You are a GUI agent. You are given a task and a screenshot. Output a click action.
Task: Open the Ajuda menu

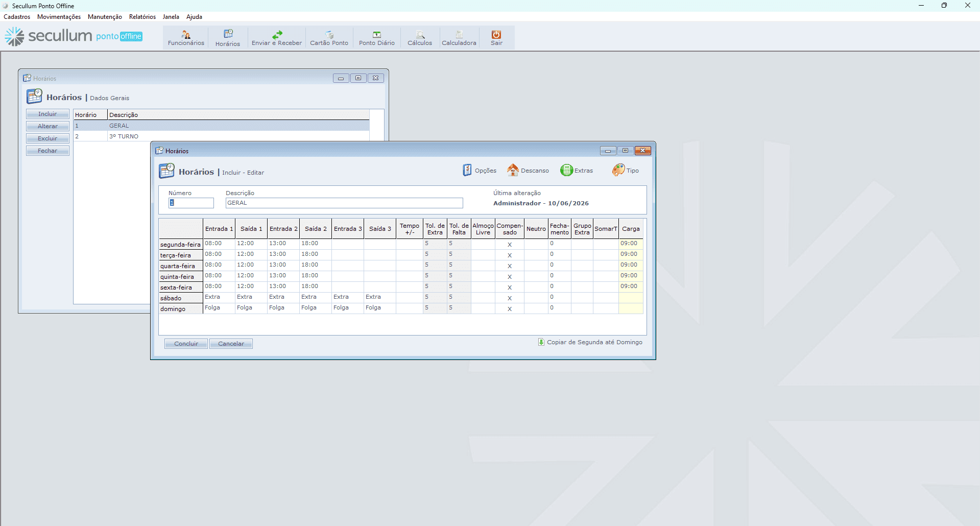(x=194, y=17)
